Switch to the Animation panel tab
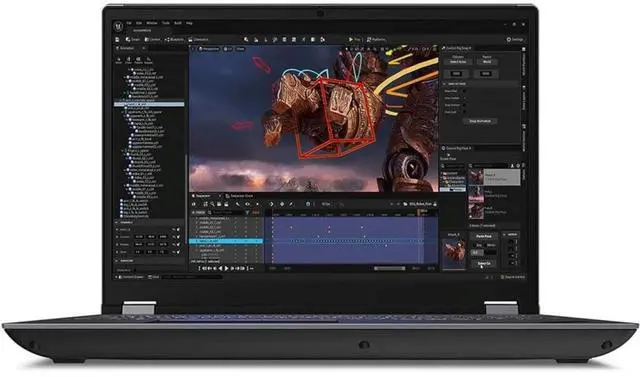The height and width of the screenshot is (377, 640). pyautogui.click(x=127, y=48)
